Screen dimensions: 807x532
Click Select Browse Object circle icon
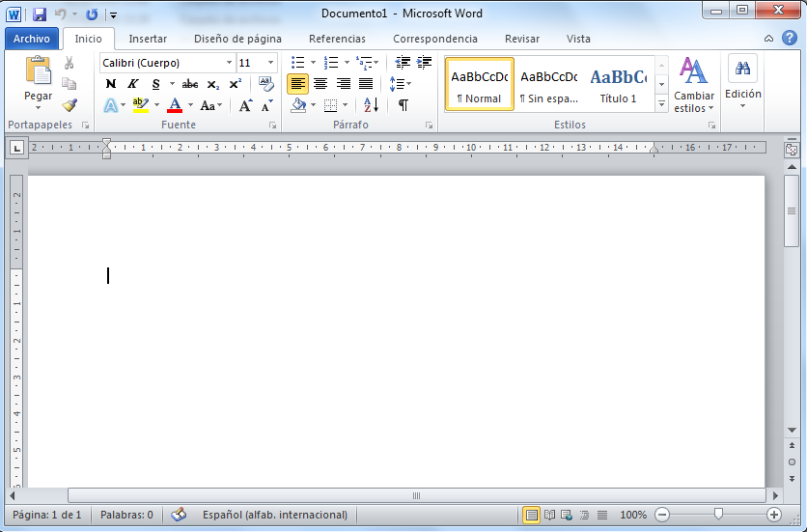[792, 462]
